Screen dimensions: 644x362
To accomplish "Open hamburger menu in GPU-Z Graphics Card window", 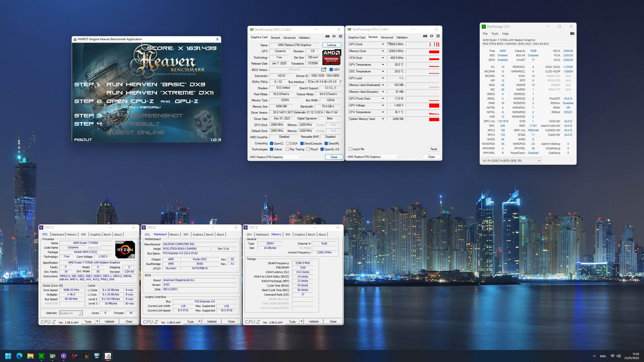I will (340, 36).
